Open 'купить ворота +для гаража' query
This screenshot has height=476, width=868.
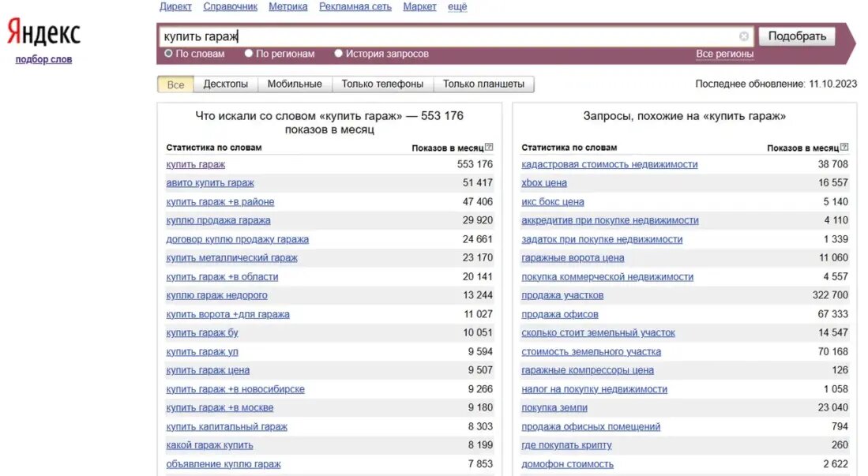coord(227,314)
